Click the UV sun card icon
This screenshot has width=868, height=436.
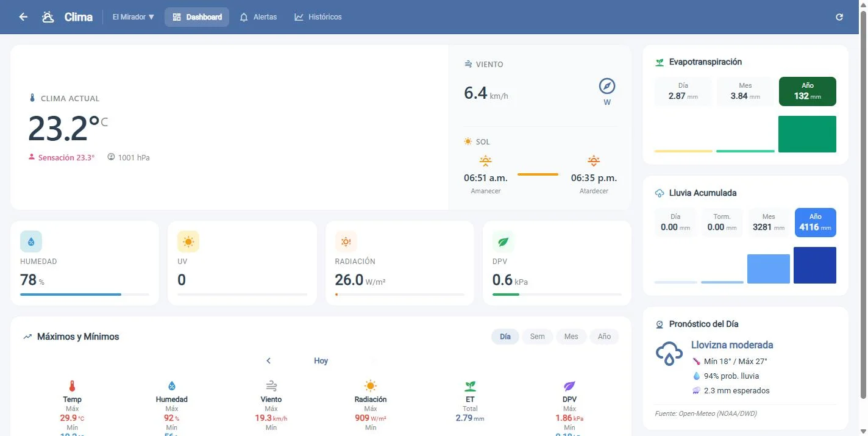(x=188, y=241)
